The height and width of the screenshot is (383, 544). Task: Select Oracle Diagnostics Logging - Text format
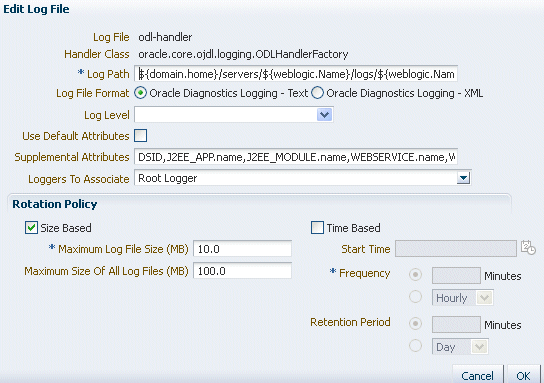tap(141, 93)
